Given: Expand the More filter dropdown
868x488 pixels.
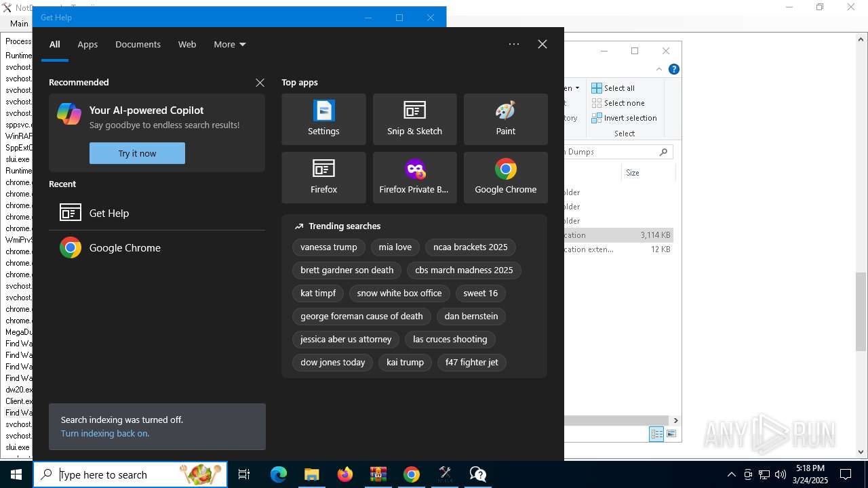Looking at the screenshot, I should [x=230, y=44].
